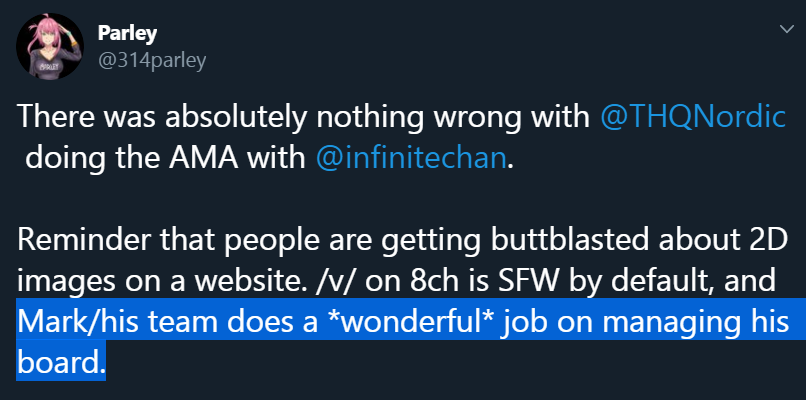
Task: Open Parley's pink-haired profile avatar
Action: [50, 46]
